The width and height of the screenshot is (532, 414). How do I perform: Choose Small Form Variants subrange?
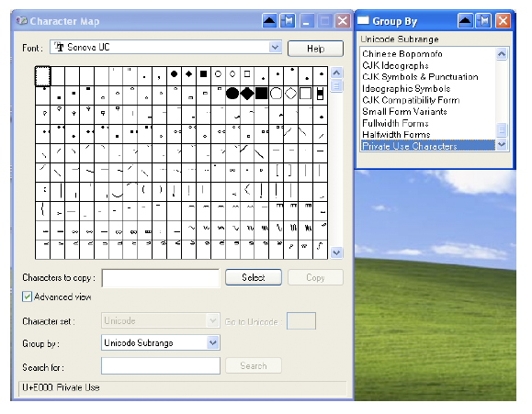pos(404,112)
